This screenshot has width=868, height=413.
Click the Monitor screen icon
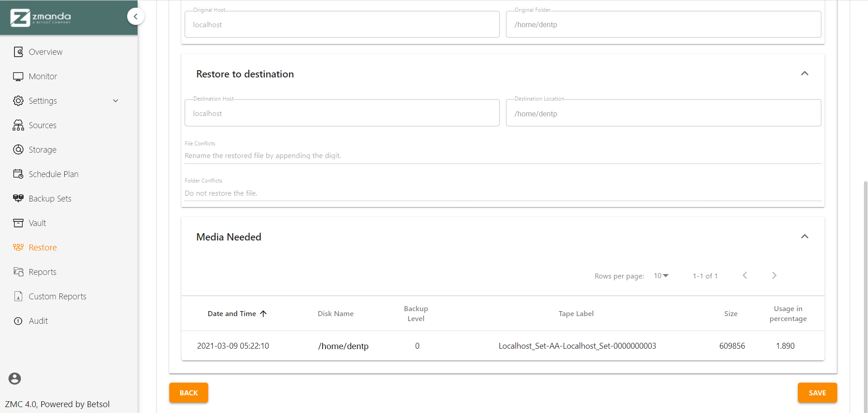(18, 76)
